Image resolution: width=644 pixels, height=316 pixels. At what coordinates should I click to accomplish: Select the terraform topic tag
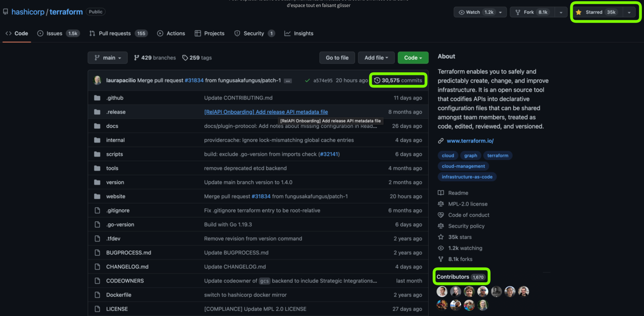(x=498, y=156)
